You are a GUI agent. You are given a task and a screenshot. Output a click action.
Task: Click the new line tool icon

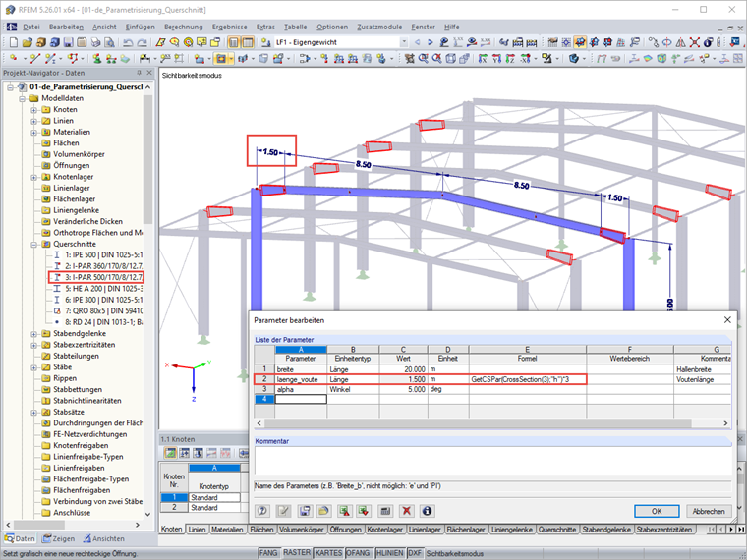(35, 59)
